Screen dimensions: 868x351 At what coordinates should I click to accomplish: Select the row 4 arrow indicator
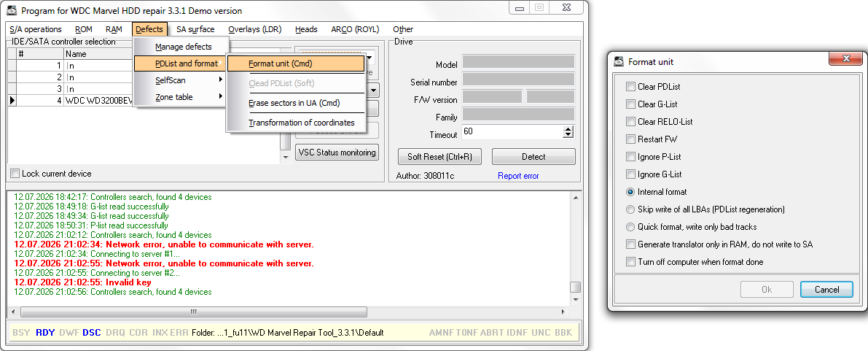[12, 101]
